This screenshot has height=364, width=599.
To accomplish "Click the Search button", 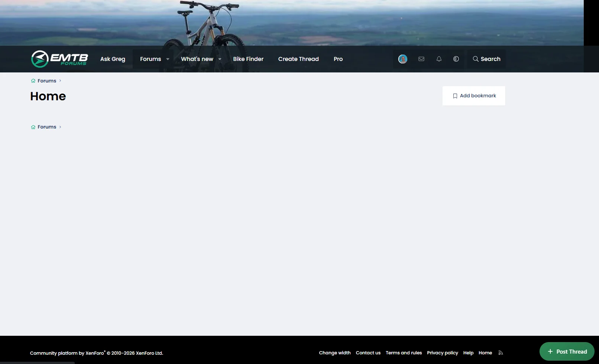I will [x=486, y=59].
